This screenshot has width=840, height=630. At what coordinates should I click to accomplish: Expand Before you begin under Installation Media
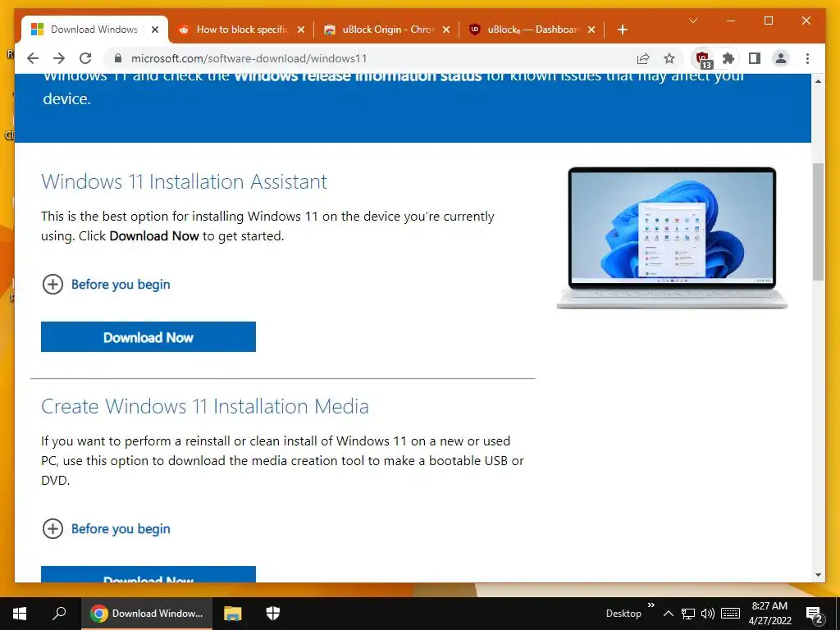tap(106, 529)
